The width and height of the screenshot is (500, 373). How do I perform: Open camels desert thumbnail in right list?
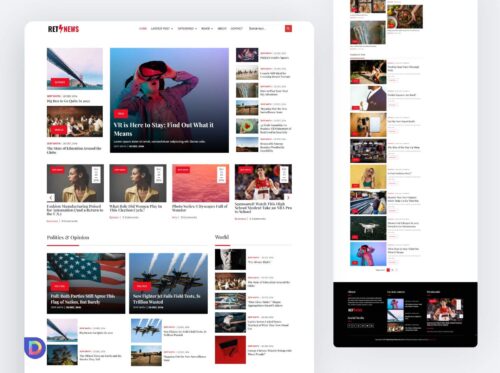247,73
